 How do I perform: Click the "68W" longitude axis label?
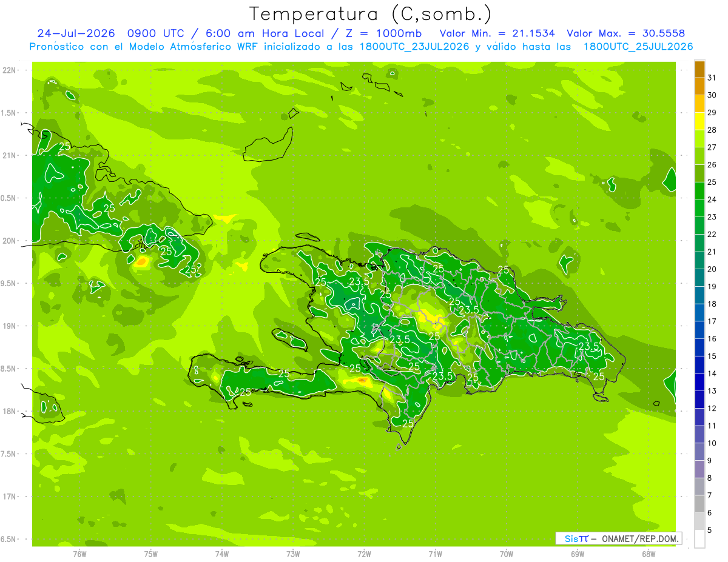tap(649, 554)
